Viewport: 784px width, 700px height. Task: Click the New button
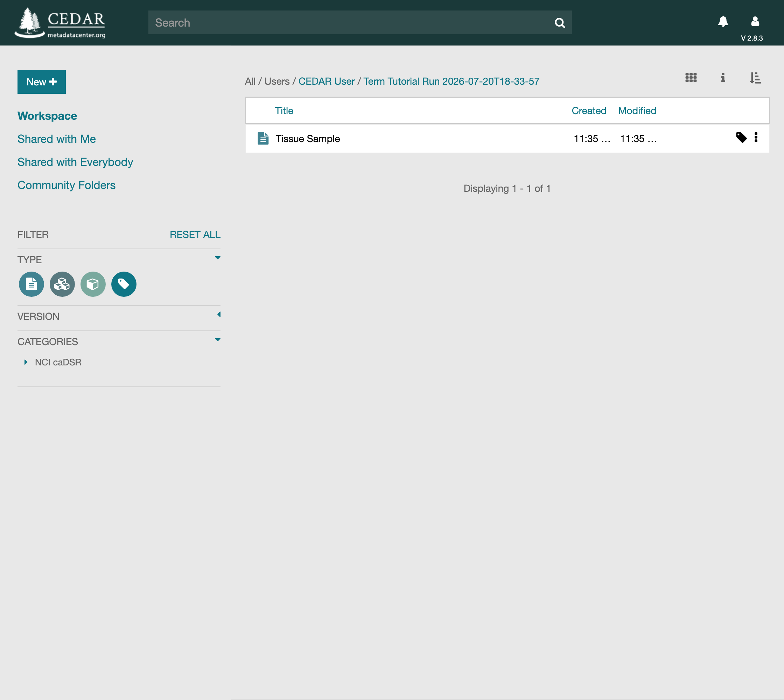[42, 82]
